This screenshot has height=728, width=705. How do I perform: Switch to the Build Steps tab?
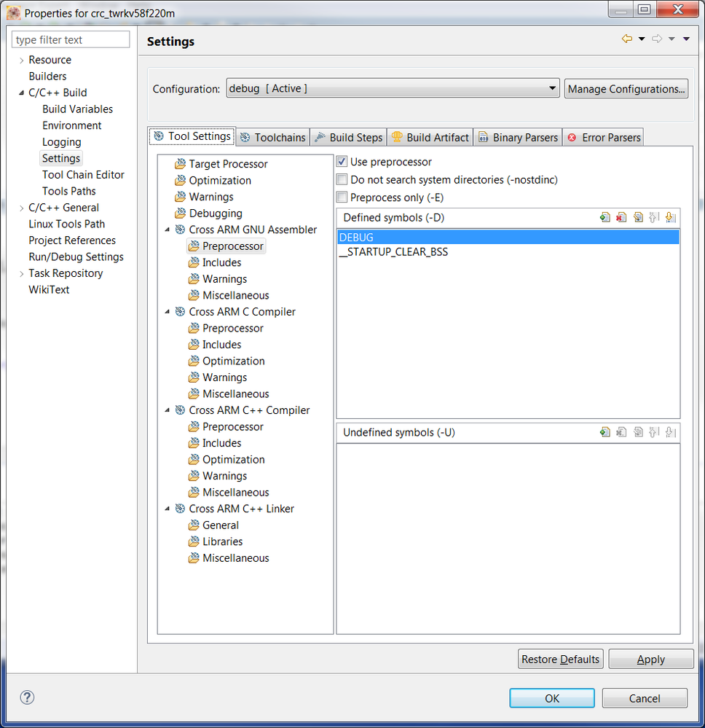(349, 138)
